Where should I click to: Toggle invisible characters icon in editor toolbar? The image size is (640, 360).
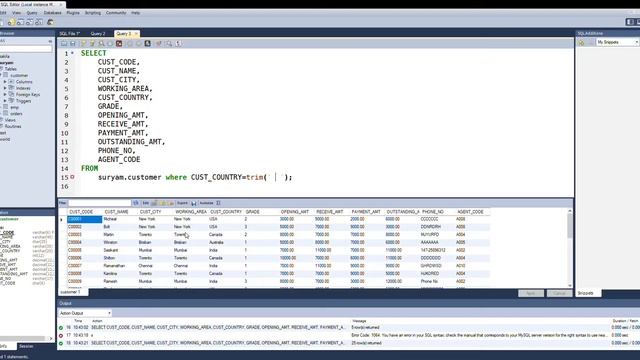(178, 43)
